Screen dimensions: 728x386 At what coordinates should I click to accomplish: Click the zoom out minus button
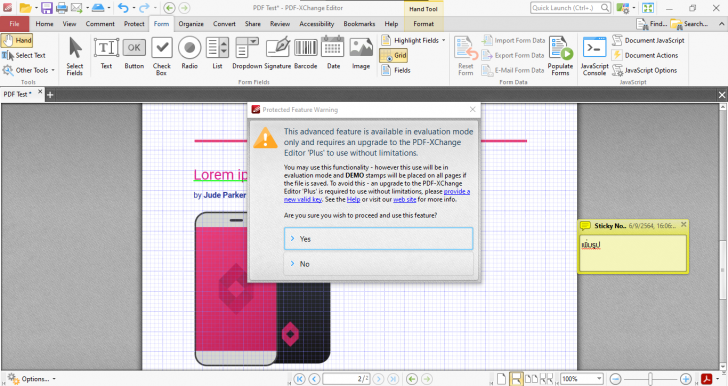[615, 379]
